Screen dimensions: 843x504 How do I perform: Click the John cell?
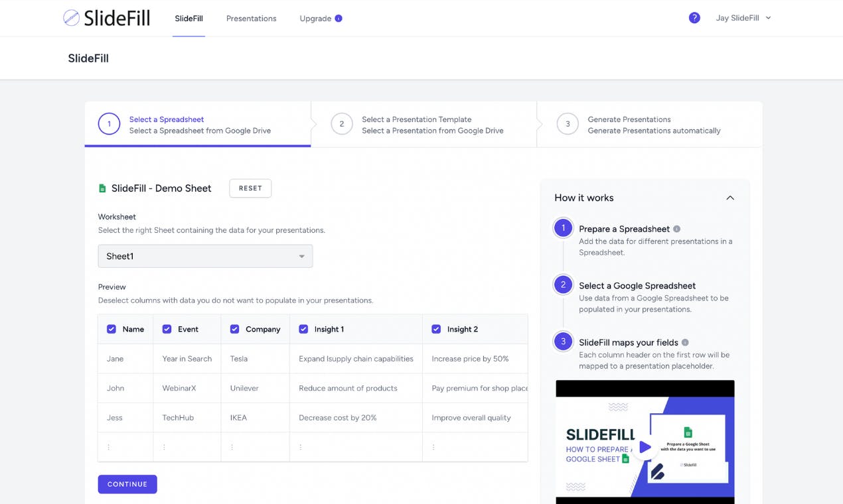coord(125,388)
